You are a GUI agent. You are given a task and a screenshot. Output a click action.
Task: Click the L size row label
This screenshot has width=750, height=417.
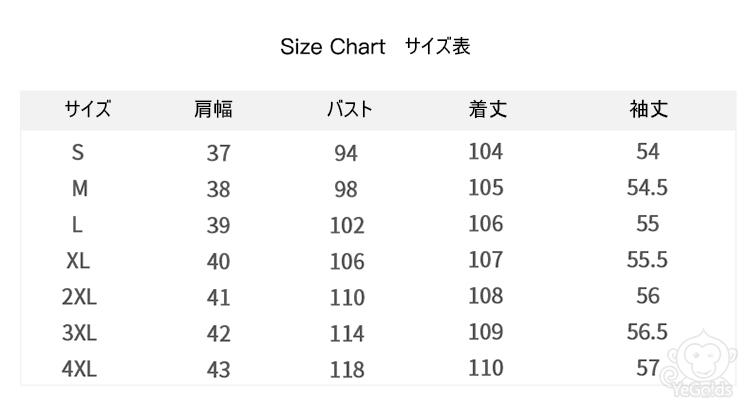click(78, 225)
